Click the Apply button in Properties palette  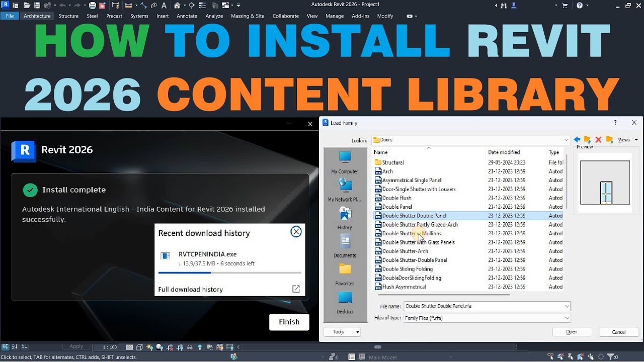(76, 346)
